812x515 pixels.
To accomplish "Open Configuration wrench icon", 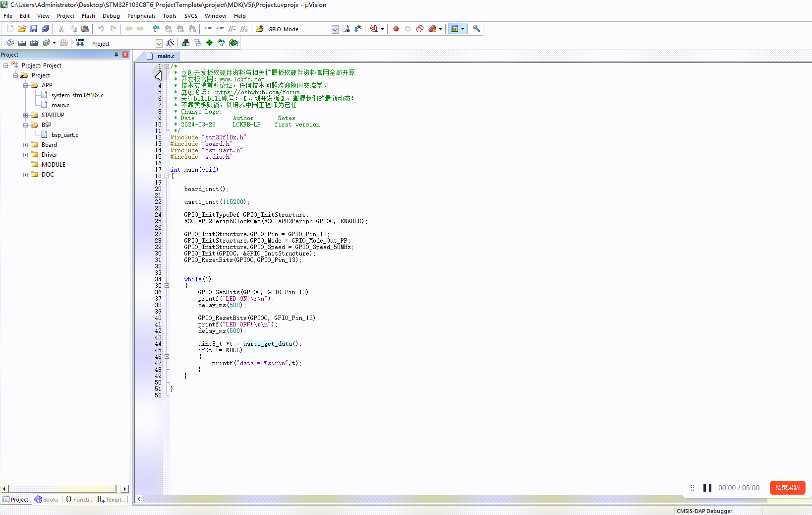I will click(476, 29).
